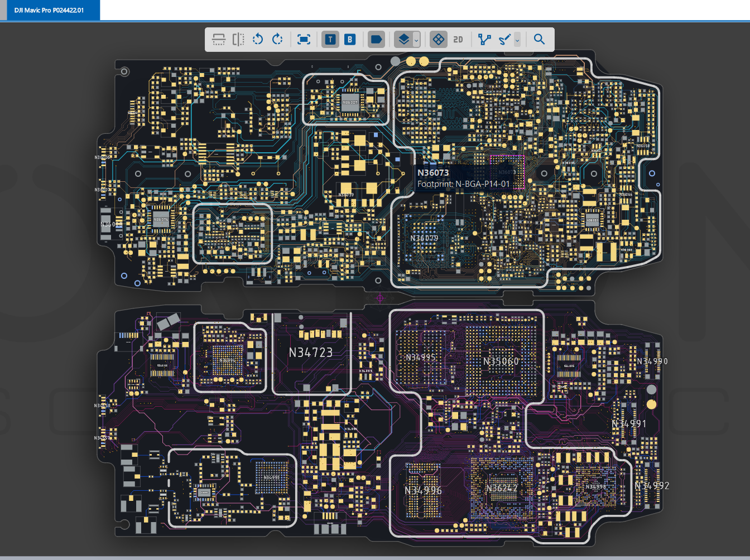Rotate the board counter-clockwise
The height and width of the screenshot is (560, 750).
click(258, 40)
